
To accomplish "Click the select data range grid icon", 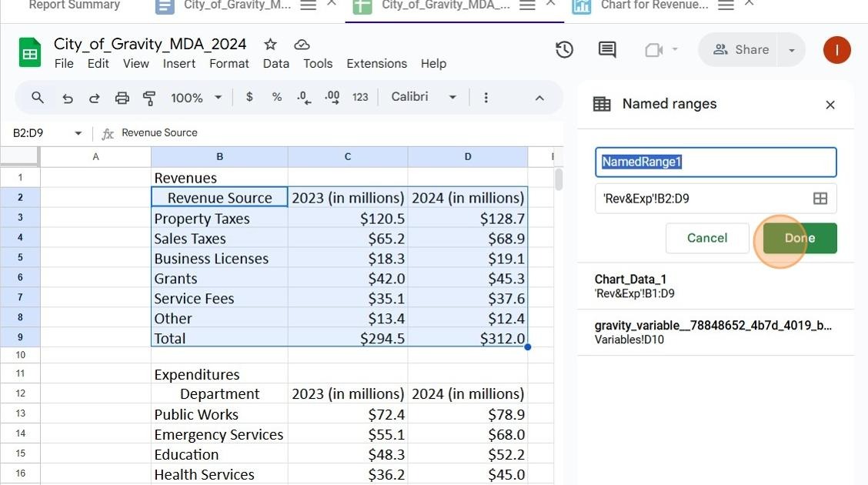I will pos(820,199).
